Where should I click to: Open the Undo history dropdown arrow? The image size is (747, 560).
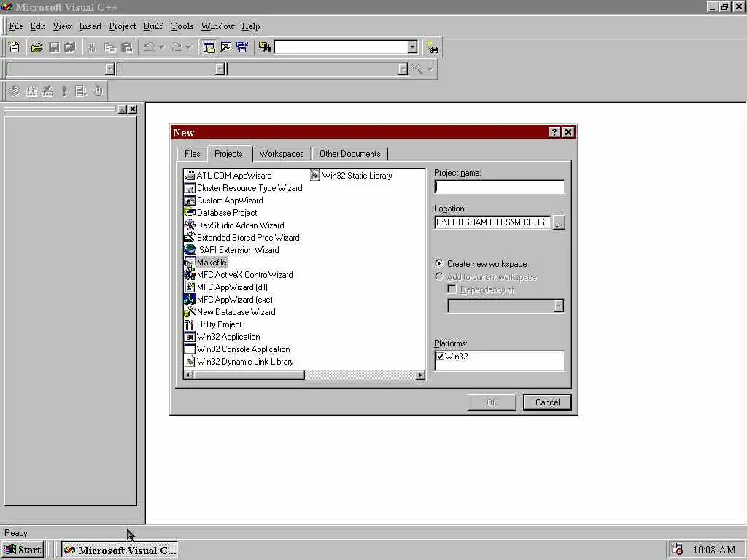click(162, 47)
